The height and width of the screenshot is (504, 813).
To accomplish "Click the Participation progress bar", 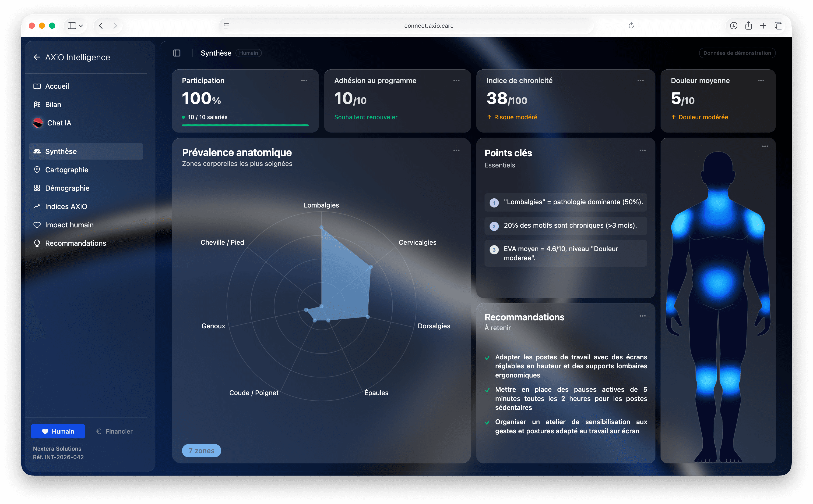I will click(x=245, y=125).
